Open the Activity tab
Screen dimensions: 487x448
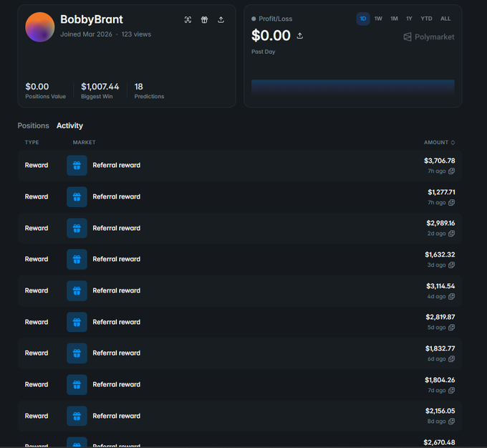[69, 125]
